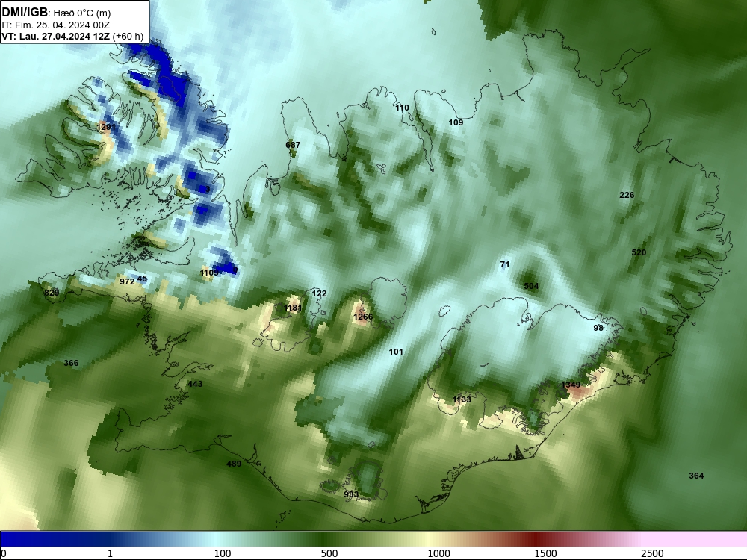
Task: Select the value 98 on the glacier's east edge
Action: (x=598, y=328)
